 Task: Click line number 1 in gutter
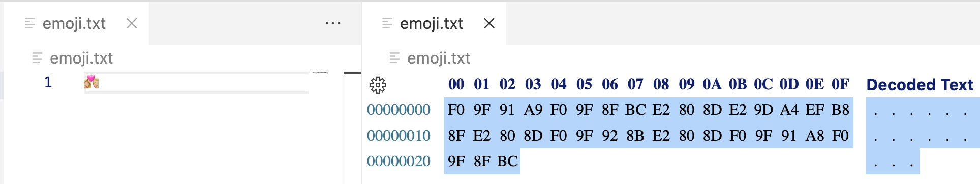click(48, 82)
